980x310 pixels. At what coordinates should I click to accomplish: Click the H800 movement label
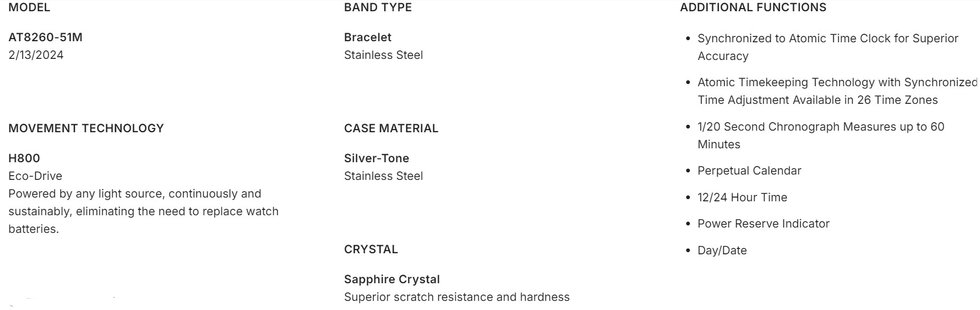pyautogui.click(x=24, y=158)
